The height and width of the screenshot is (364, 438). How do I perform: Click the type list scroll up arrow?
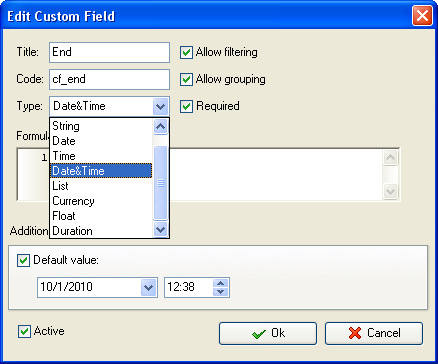point(161,126)
